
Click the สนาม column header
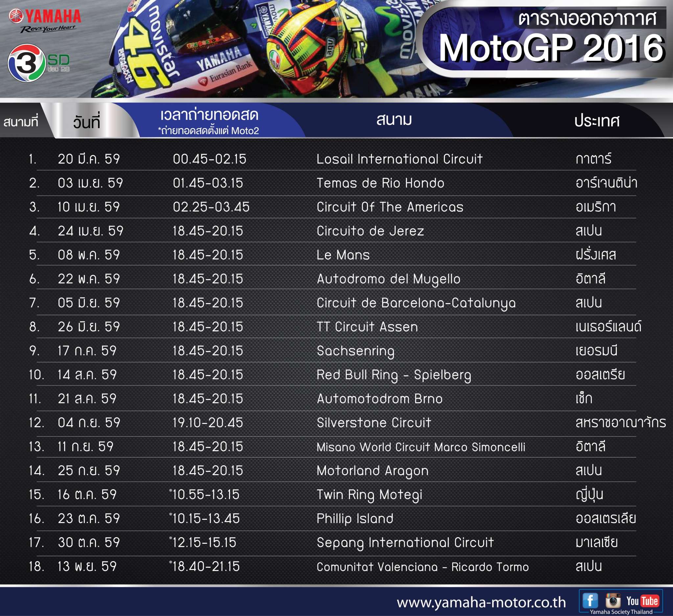394,120
